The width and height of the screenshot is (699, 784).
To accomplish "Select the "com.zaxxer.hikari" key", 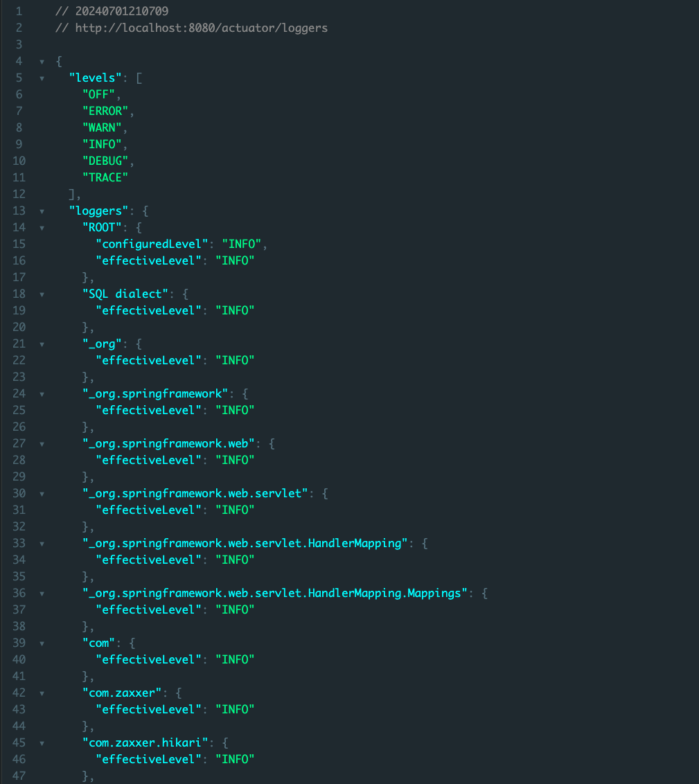I will click(x=145, y=743).
